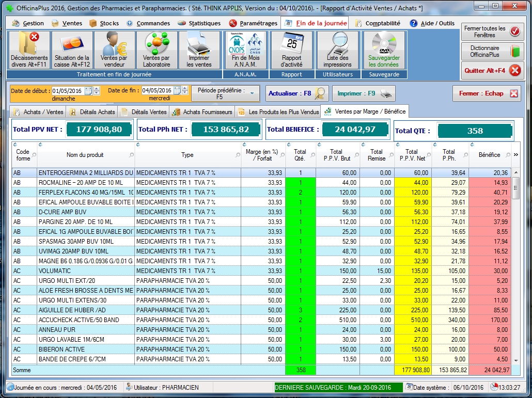The image size is (532, 398).
Task: Expand the Période prédéfinie dropdown
Action: point(252,93)
